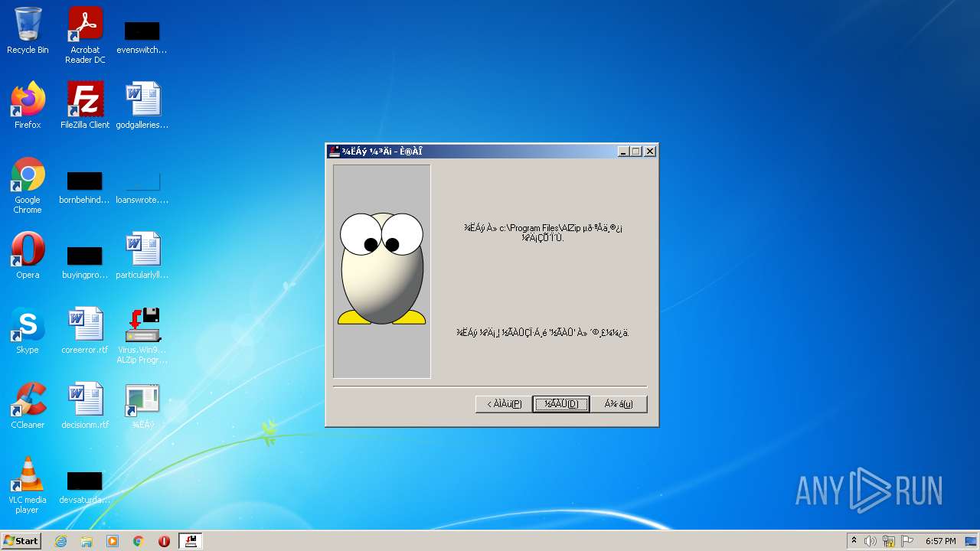Open decisionm.rtf document icon
Image resolution: width=980 pixels, height=551 pixels.
[85, 406]
